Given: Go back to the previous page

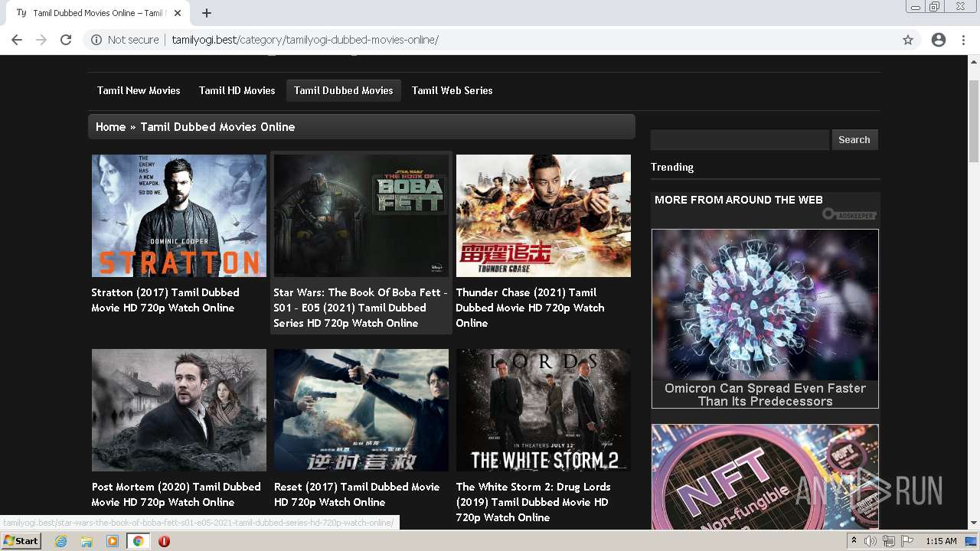Looking at the screenshot, I should tap(17, 40).
